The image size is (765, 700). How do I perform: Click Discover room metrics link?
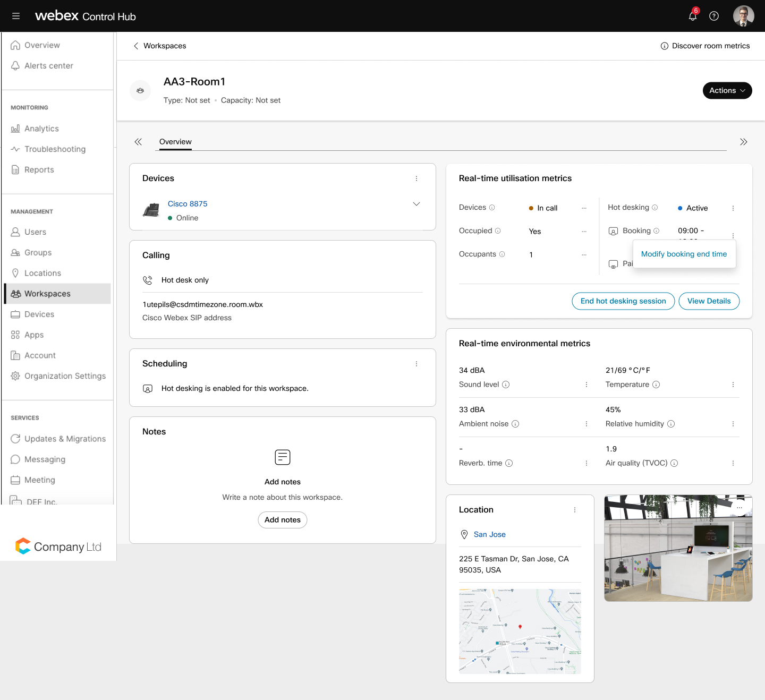[705, 46]
